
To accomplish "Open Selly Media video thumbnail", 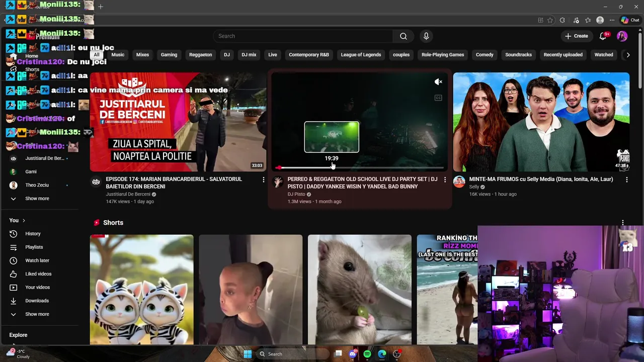I will coord(541,122).
